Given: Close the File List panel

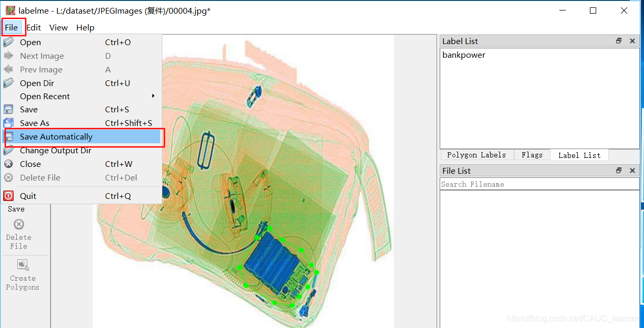Looking at the screenshot, I should (632, 171).
